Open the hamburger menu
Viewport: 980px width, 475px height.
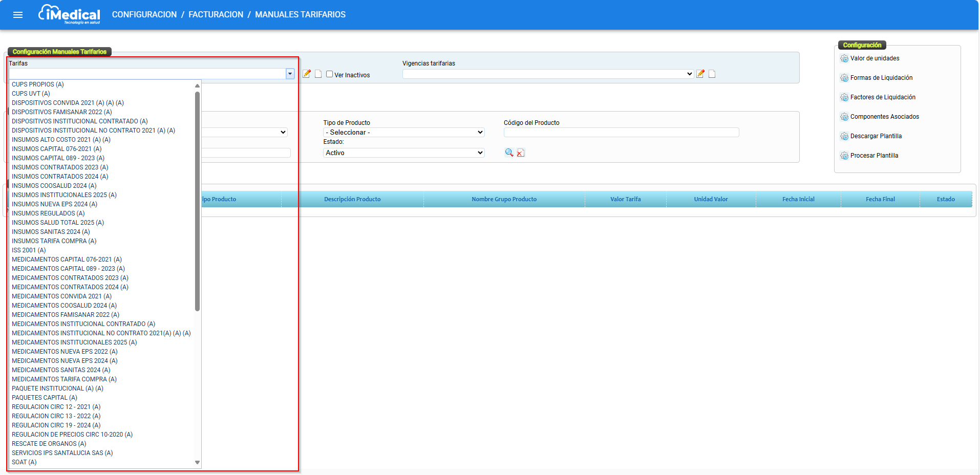pos(18,15)
